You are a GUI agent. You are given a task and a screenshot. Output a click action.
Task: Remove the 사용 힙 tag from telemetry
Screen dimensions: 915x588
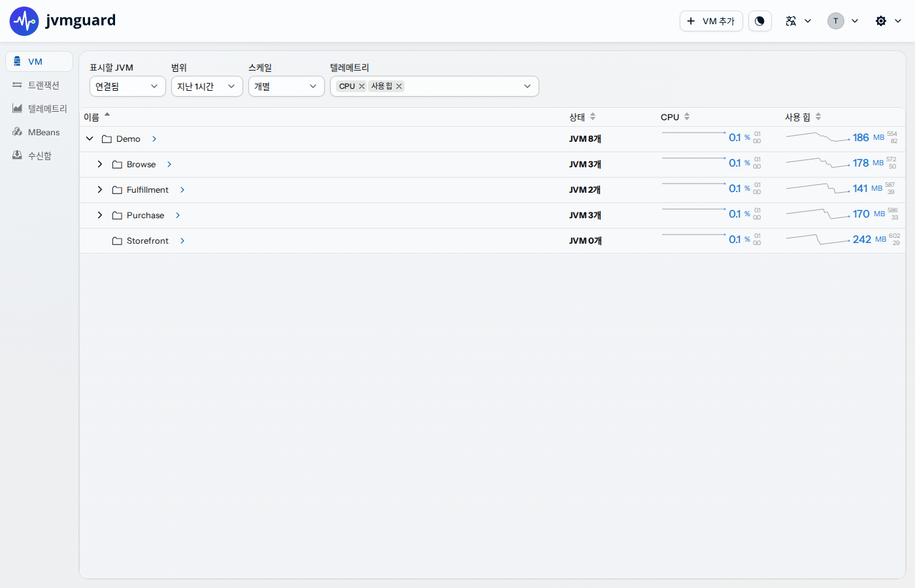[x=399, y=86]
